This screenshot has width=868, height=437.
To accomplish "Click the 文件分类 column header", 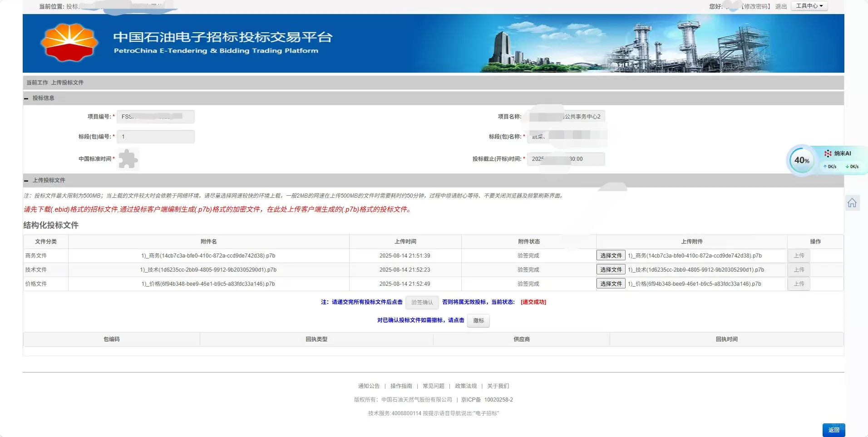I will point(46,242).
